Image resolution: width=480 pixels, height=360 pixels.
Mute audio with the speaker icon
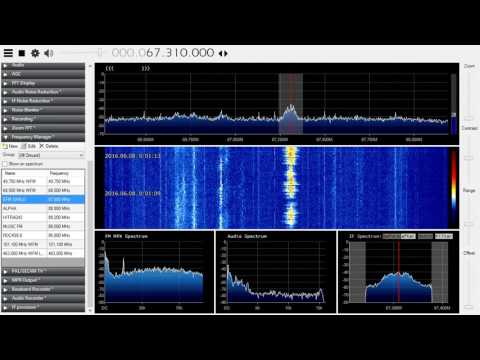pos(49,53)
